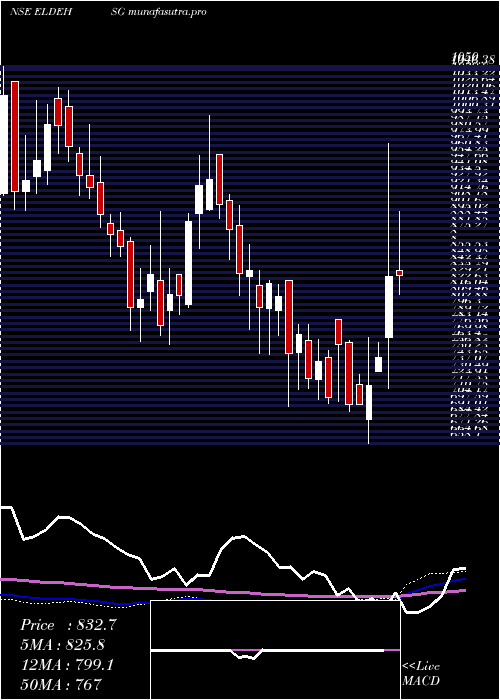The image size is (500, 700).
Task: Select the 12MA : 799.1 value
Action: tap(67, 665)
